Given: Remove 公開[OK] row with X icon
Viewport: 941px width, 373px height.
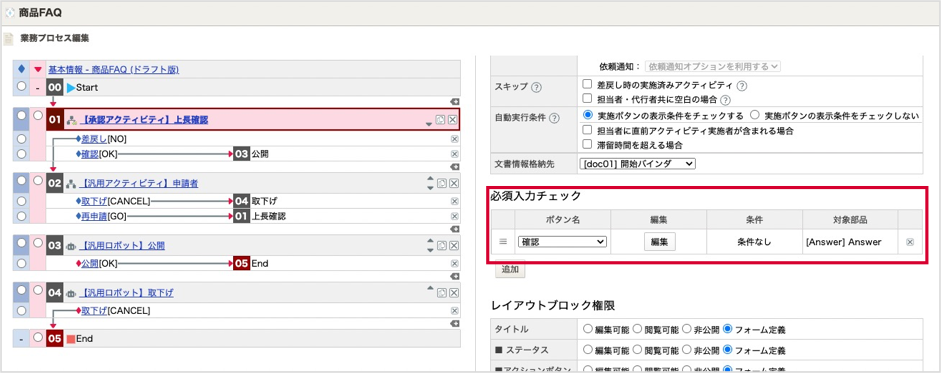Looking at the screenshot, I should [454, 263].
